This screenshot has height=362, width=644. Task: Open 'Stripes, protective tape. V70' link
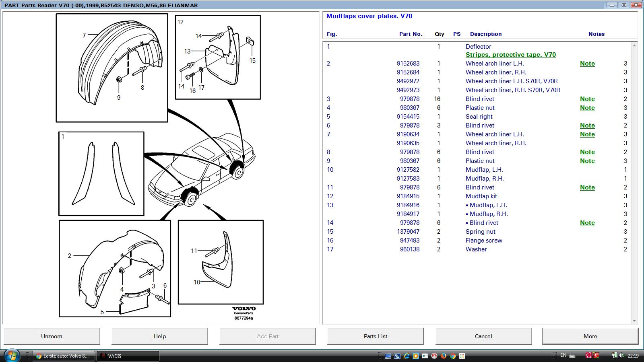tap(510, 55)
